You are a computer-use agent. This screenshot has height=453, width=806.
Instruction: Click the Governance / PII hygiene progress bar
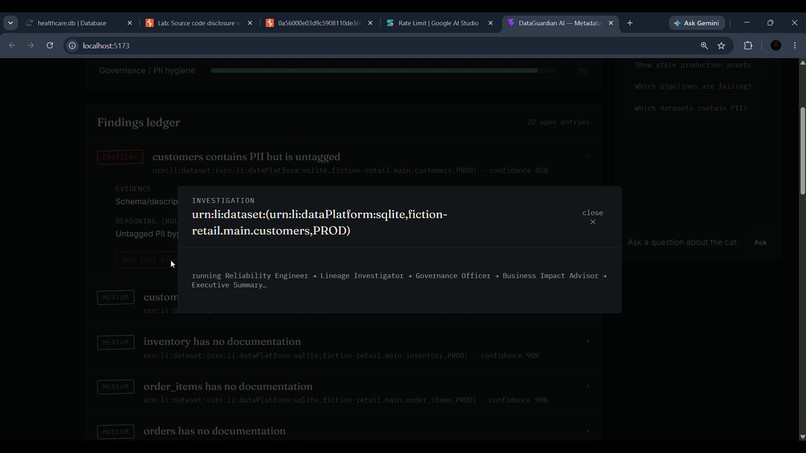point(382,70)
